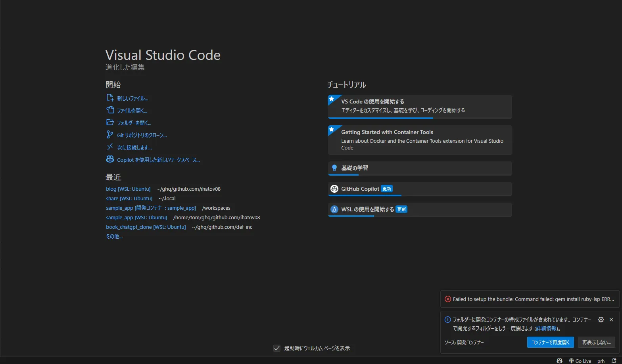Open the 基礎の学習 walkthrough
This screenshot has width=622, height=364.
420,168
